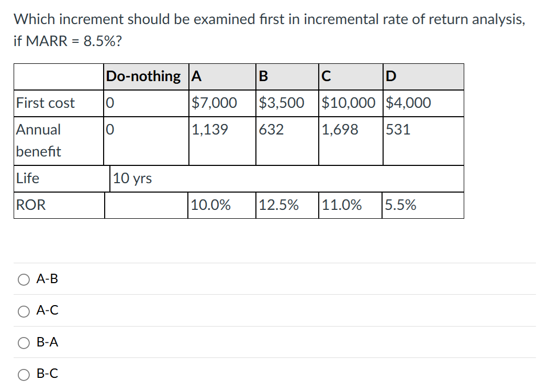The height and width of the screenshot is (392, 539).
Task: Select the B-C answer option
Action: [x=23, y=374]
